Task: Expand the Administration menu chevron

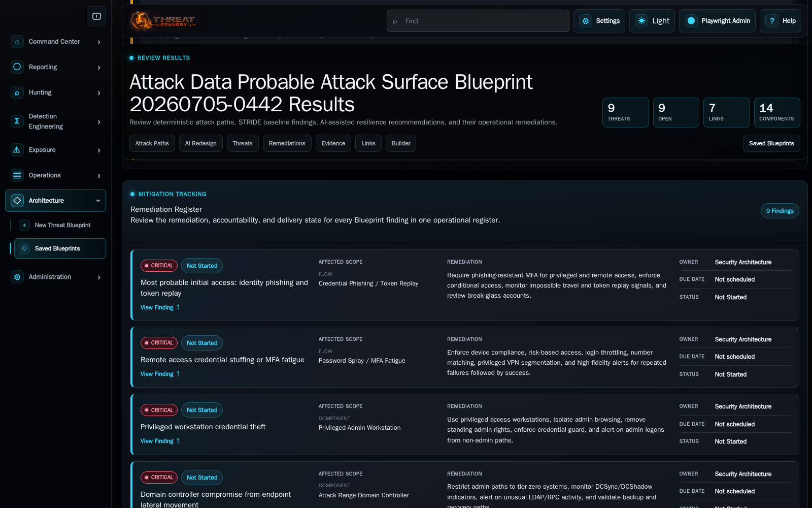Action: 99,277
